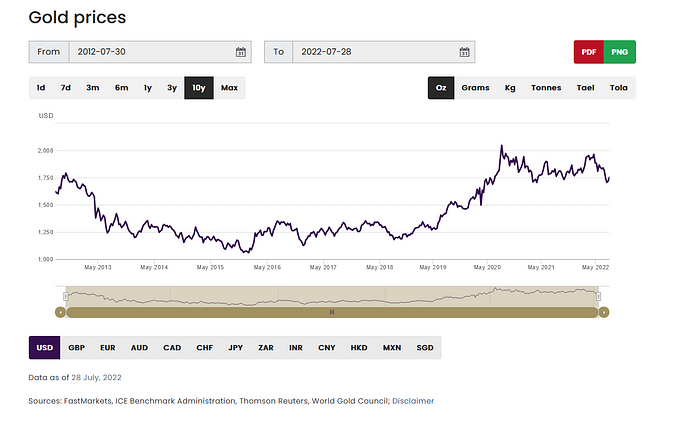Change currency to INR

(296, 347)
